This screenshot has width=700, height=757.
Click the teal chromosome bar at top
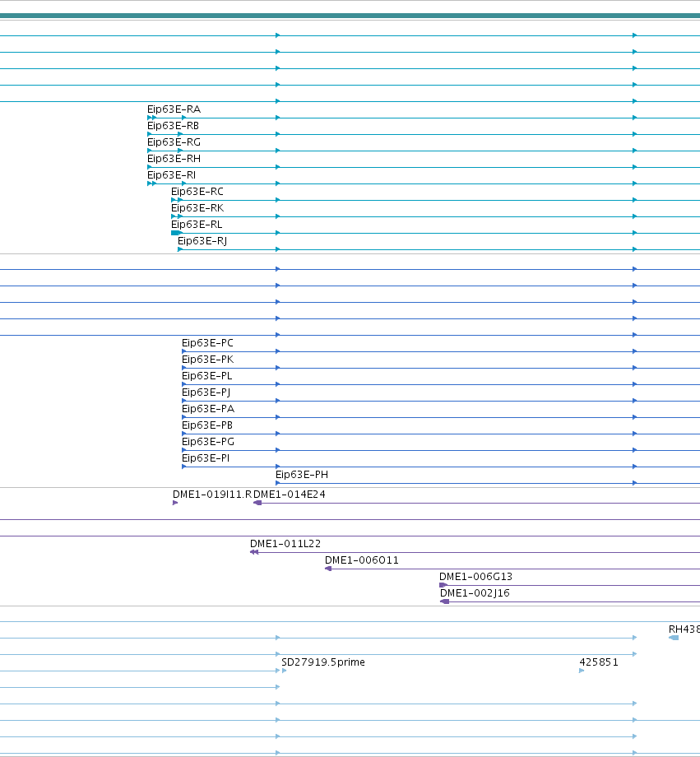[350, 16]
